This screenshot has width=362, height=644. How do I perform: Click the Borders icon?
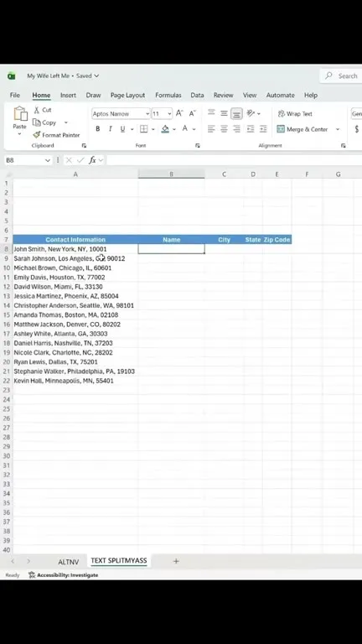(x=143, y=129)
